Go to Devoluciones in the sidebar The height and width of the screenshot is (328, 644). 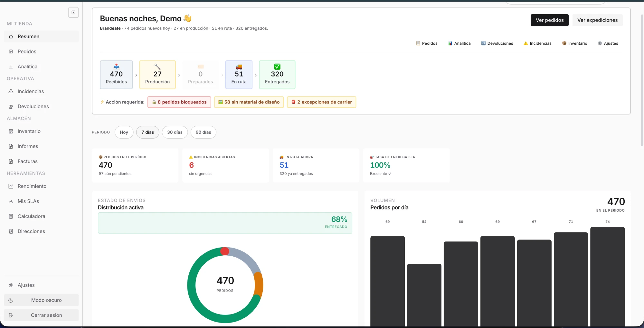click(41, 106)
